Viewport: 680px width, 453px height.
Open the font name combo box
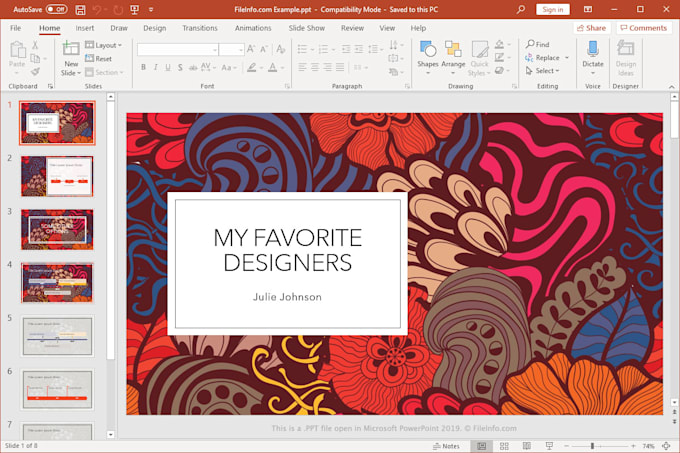point(177,49)
